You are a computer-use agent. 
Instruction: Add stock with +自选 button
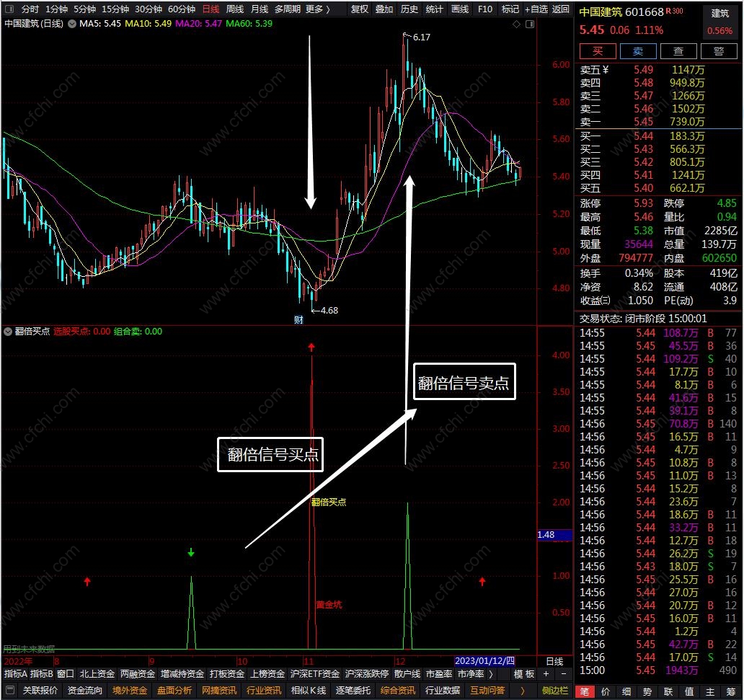click(x=536, y=9)
